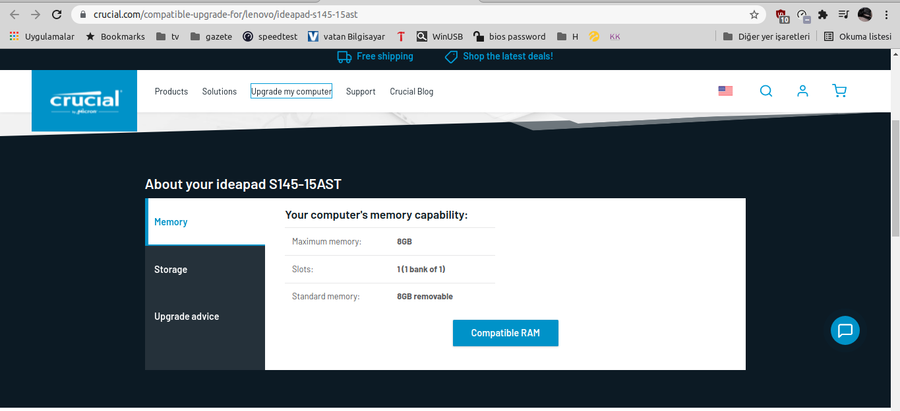Open the gazete bookmarks folder
Screen dimensions: 900x411
tap(211, 37)
